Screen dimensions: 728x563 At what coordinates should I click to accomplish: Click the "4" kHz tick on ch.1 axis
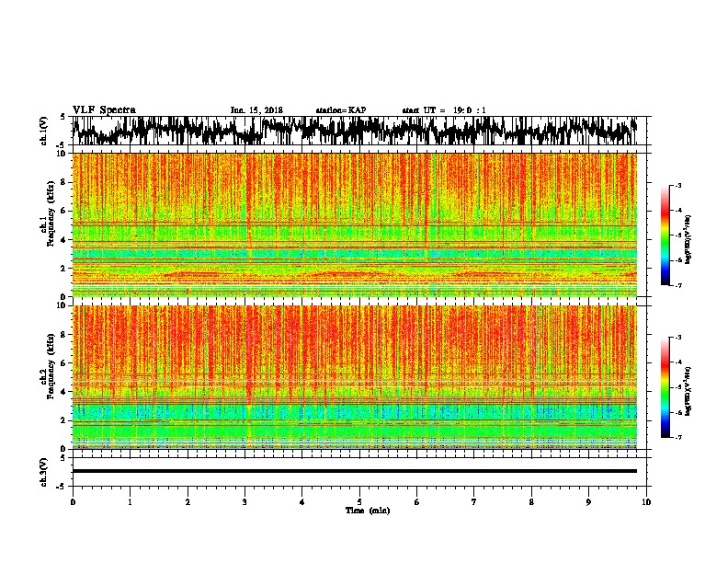pyautogui.click(x=64, y=240)
